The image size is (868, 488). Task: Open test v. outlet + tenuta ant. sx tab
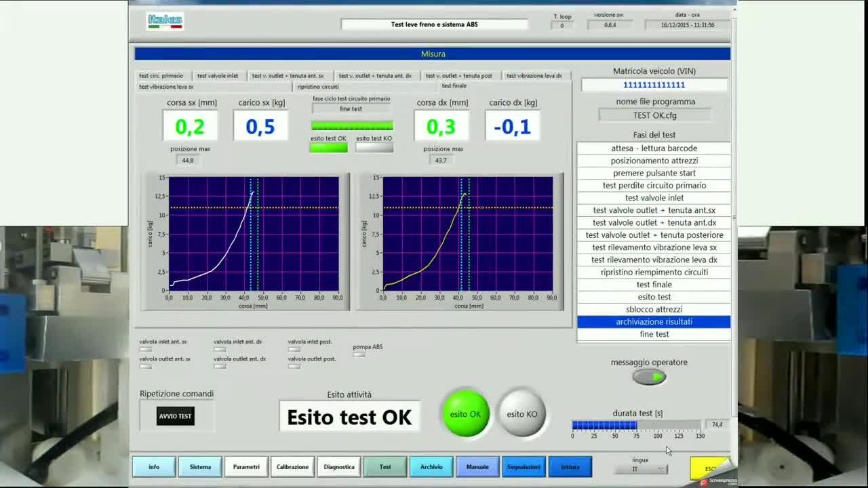click(x=290, y=75)
